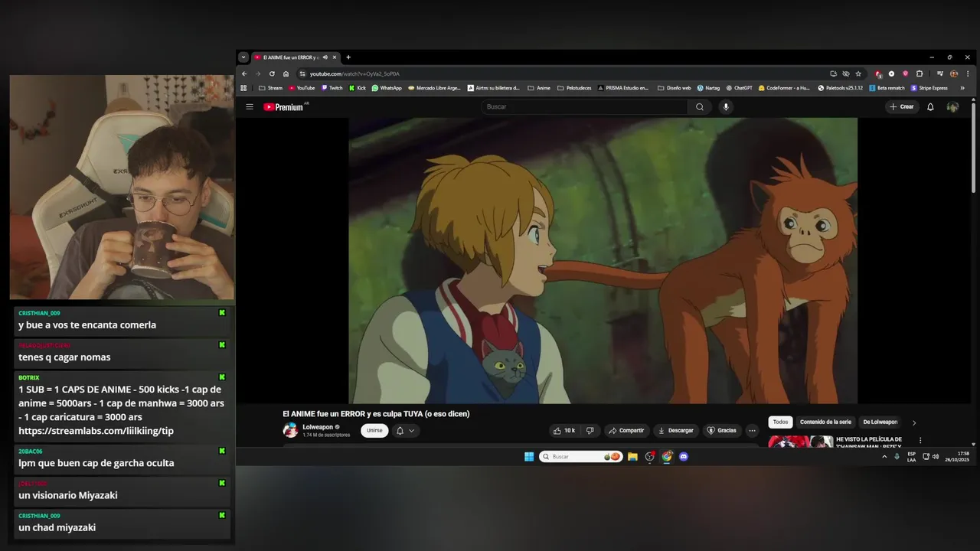Screen dimensions: 980x551
Task: Open Chrome icon on the taskbar
Action: point(667,457)
